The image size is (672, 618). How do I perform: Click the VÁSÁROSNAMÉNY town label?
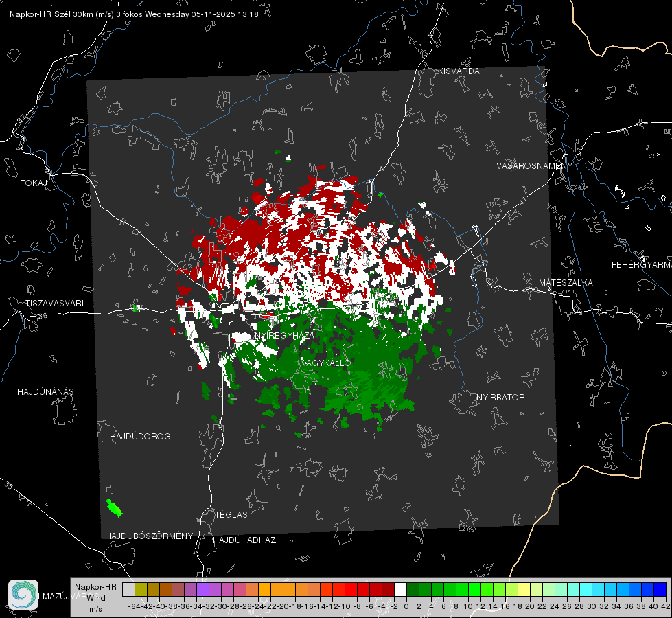535,166
